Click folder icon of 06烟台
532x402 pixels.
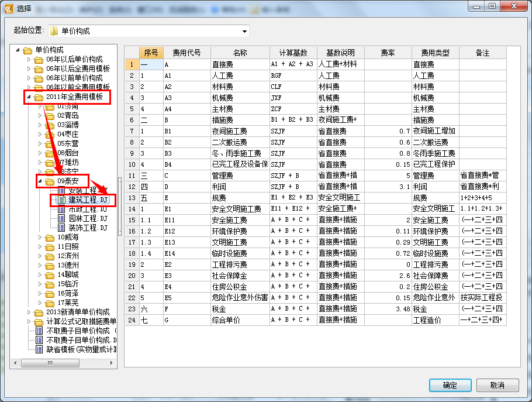click(50, 153)
